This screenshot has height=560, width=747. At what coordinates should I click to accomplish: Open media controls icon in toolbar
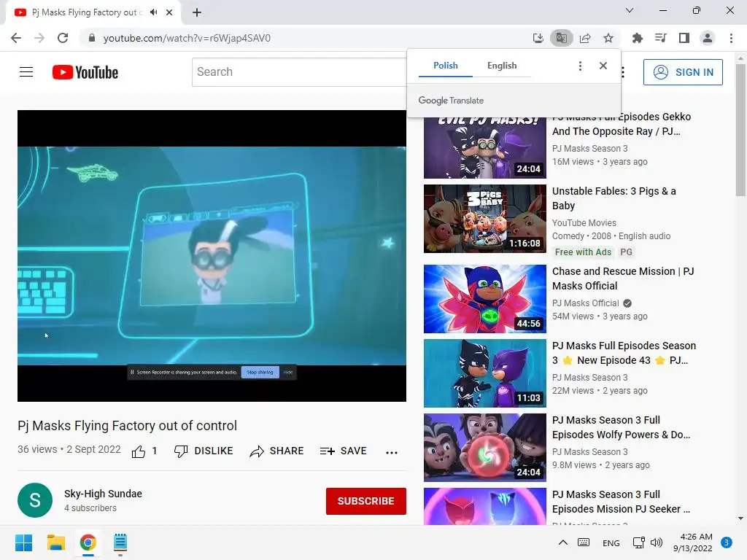pos(660,38)
